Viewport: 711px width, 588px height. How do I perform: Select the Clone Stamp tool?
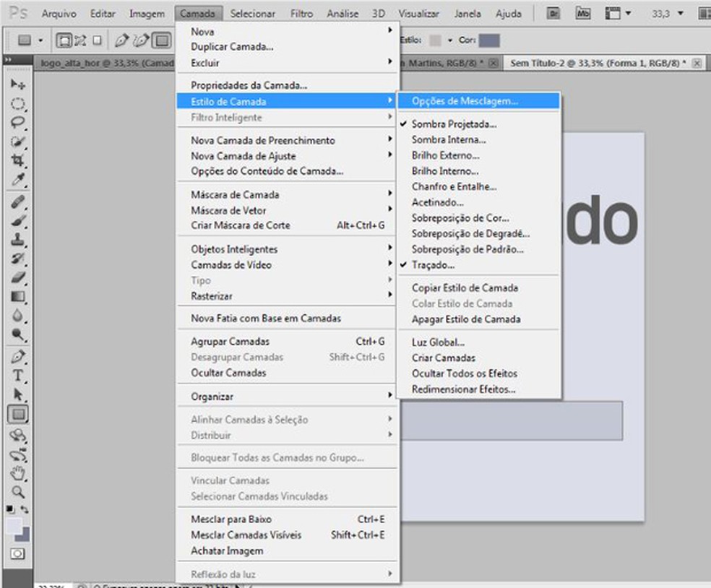(17, 240)
